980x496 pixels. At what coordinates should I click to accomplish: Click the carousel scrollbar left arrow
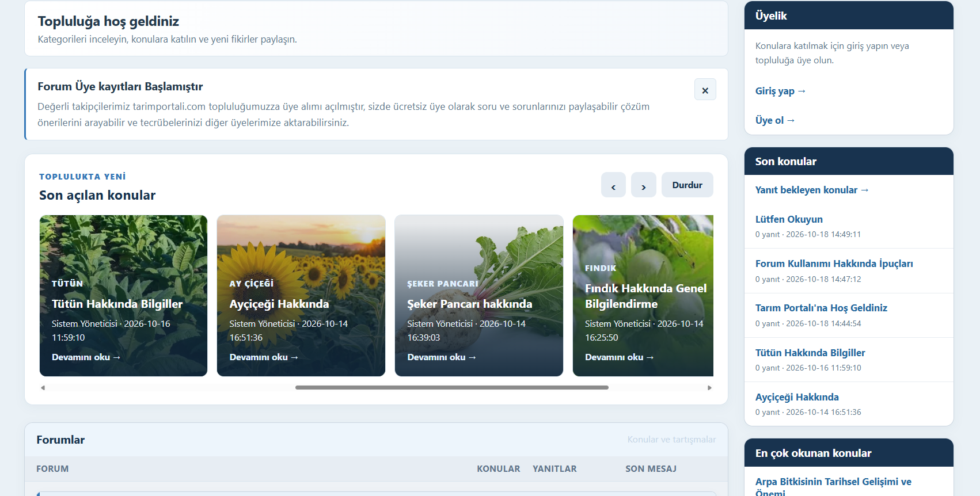[43, 388]
